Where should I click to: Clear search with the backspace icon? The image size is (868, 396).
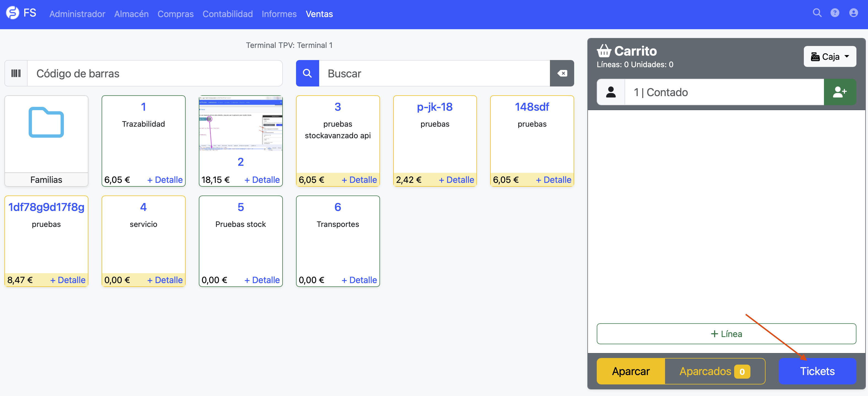click(x=562, y=74)
